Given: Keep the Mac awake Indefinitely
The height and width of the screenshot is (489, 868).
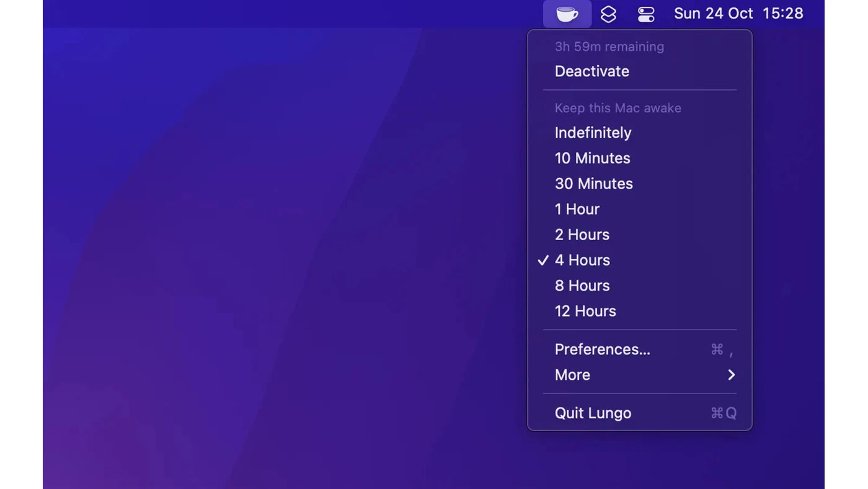Looking at the screenshot, I should pos(640,133).
